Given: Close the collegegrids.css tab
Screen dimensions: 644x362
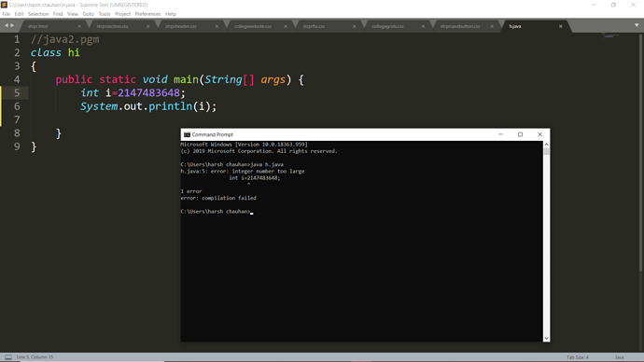Looking at the screenshot, I should click(423, 26).
